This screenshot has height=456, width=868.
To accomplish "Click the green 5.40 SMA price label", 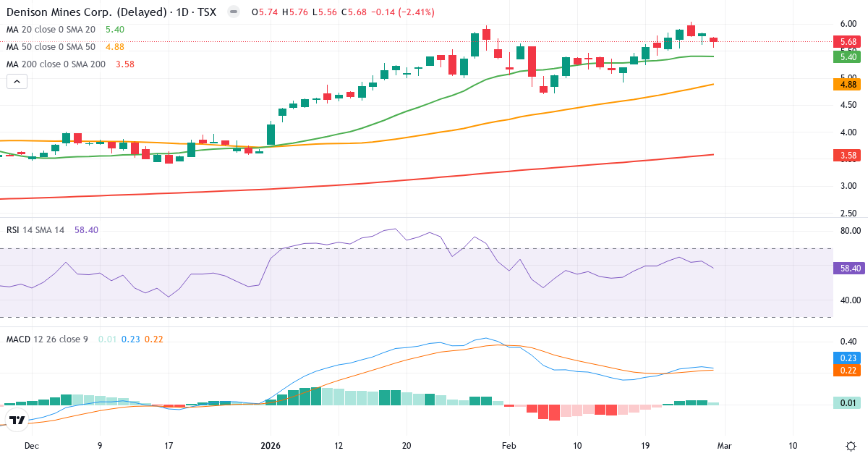I will [846, 56].
